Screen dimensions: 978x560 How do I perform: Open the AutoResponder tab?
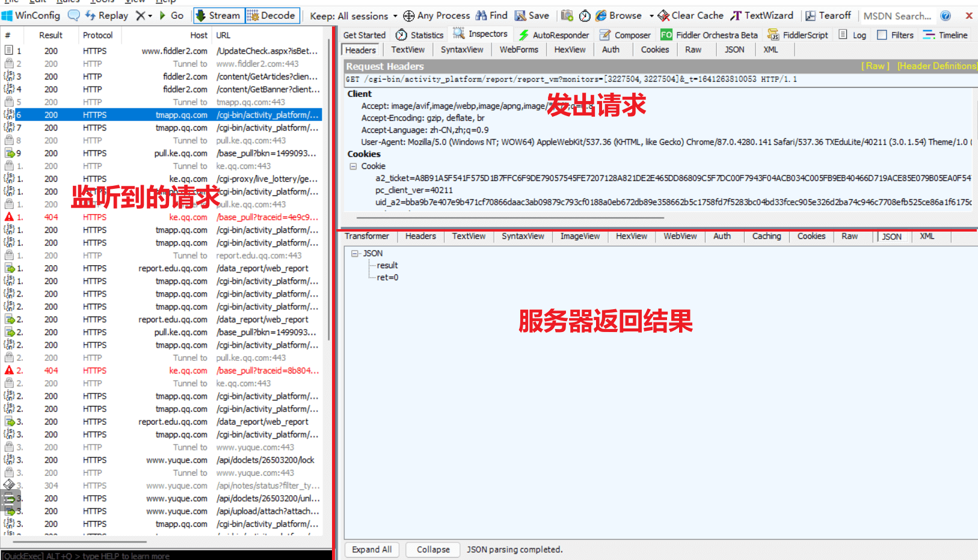click(553, 35)
